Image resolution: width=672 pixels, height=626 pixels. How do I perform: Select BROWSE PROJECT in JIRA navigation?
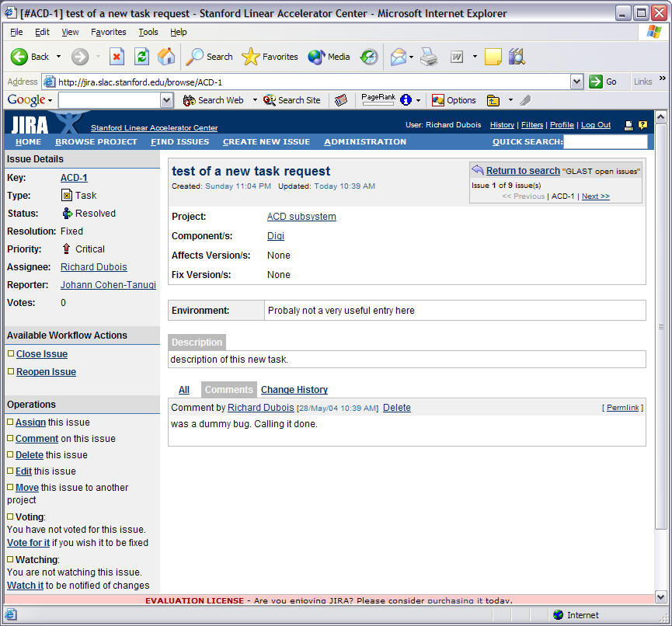point(96,142)
